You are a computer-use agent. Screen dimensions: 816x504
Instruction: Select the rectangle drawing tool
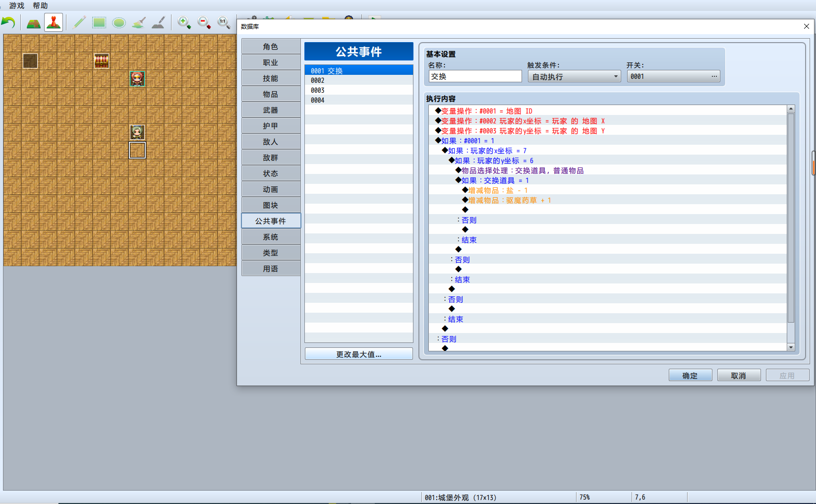(x=99, y=23)
